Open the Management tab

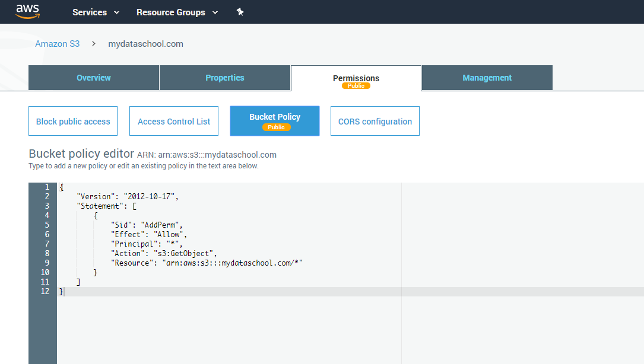coord(487,78)
